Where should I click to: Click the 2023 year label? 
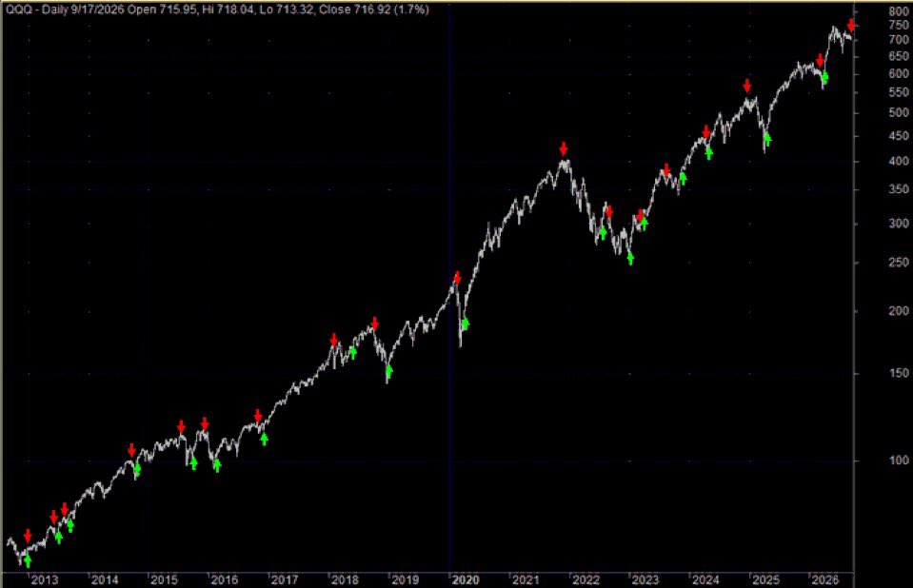point(645,579)
